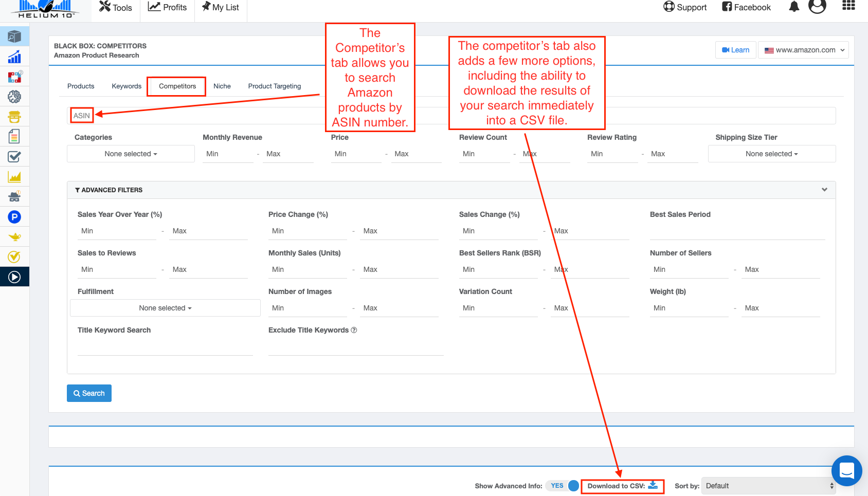Click the genie lamp sidebar icon
The width and height of the screenshot is (868, 496).
coord(14,237)
